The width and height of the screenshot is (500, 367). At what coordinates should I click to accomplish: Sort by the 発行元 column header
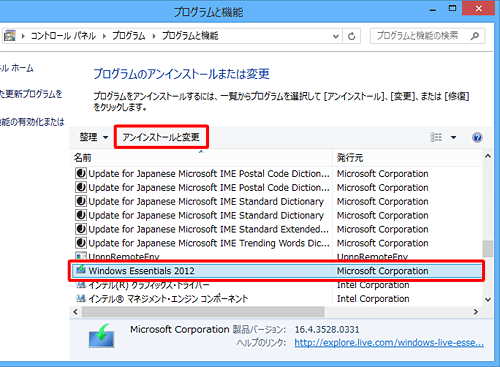pos(407,158)
